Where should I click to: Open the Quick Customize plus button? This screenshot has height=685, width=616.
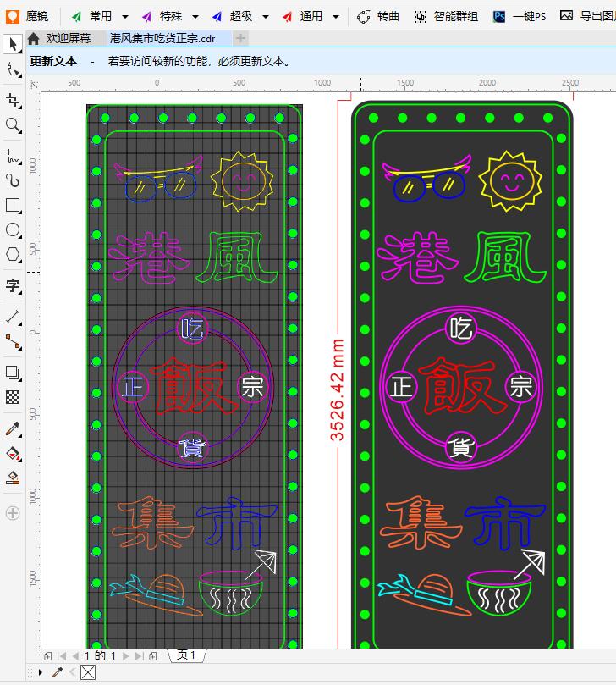[13, 513]
